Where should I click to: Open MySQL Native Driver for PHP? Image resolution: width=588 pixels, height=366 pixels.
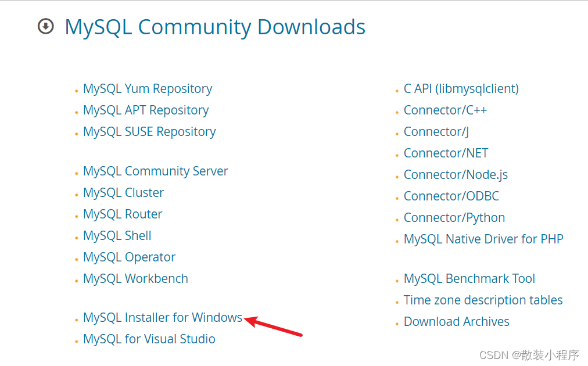(484, 239)
